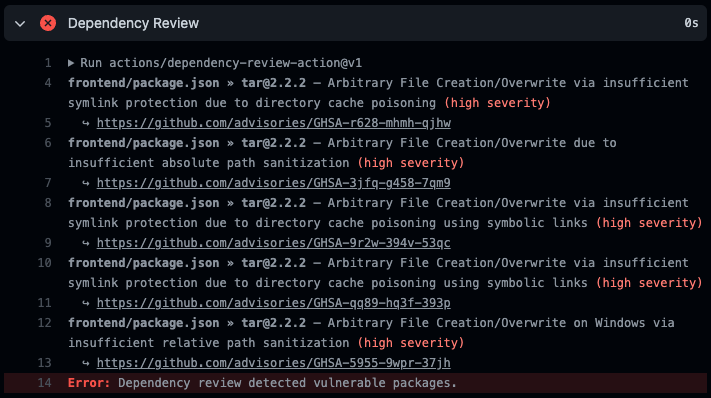Click the arrow icon before the GHSA-3jfq link
This screenshot has height=398, width=711.
click(86, 183)
